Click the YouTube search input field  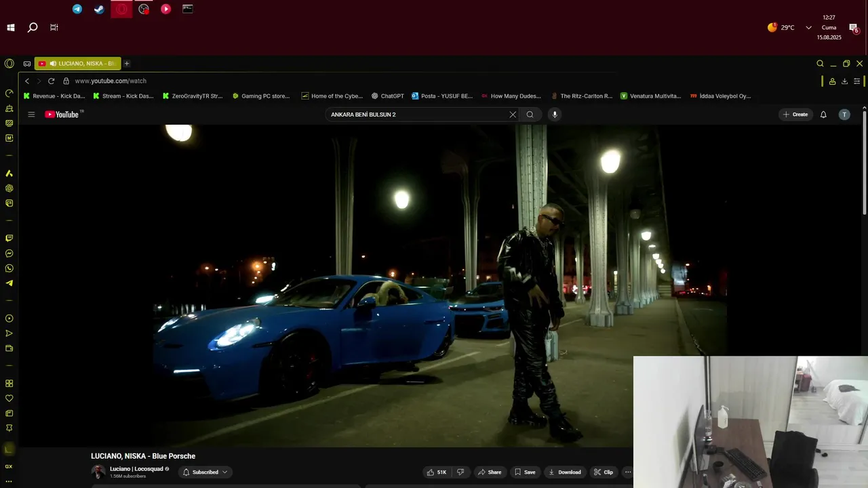tap(417, 115)
